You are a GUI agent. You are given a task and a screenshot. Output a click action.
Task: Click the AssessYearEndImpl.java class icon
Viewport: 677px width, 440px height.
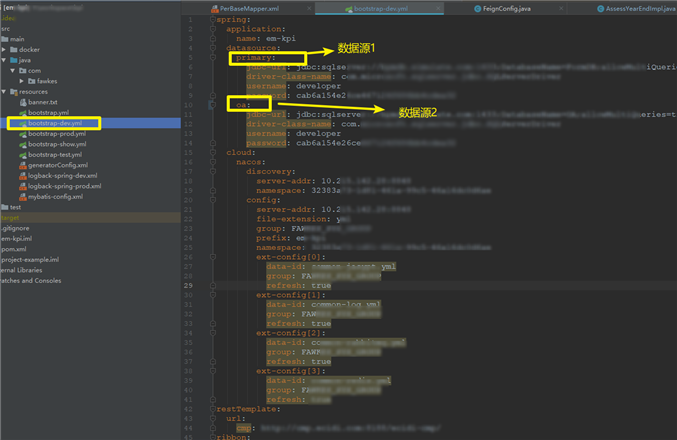601,9
